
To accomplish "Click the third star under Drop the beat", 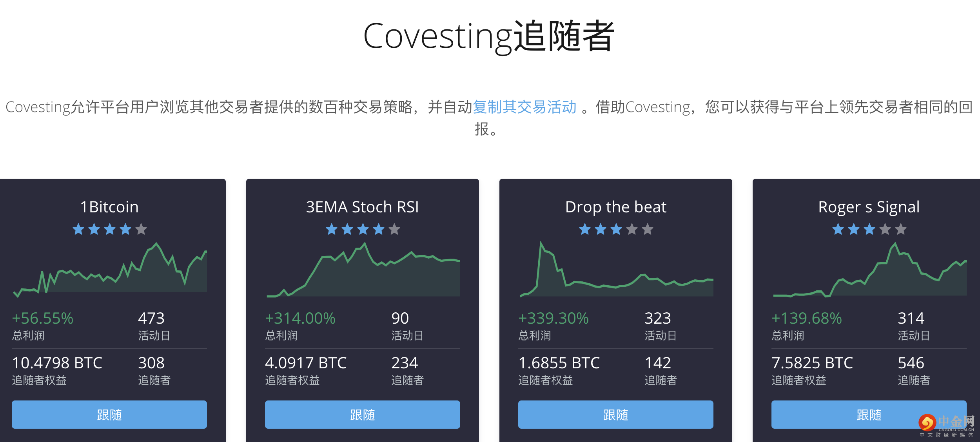I will pos(616,229).
